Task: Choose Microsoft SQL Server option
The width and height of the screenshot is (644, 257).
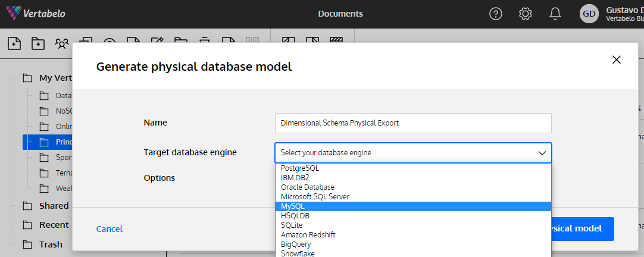Action: tap(413, 197)
